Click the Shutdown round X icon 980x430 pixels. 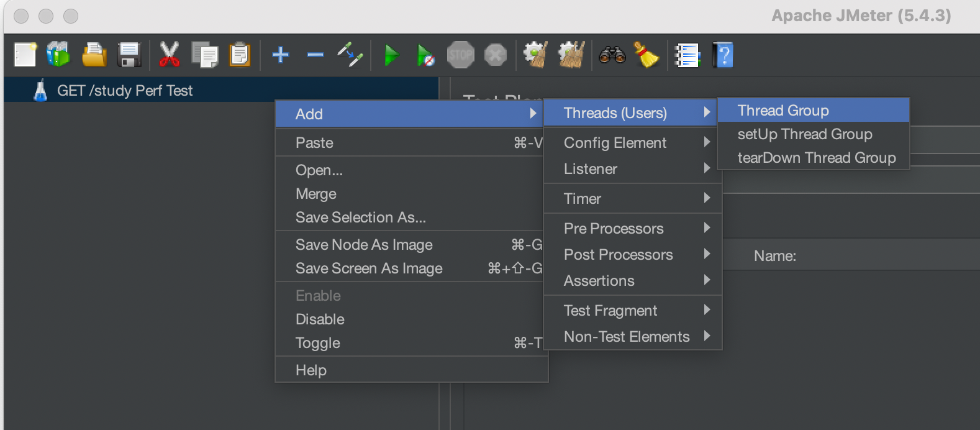[496, 55]
